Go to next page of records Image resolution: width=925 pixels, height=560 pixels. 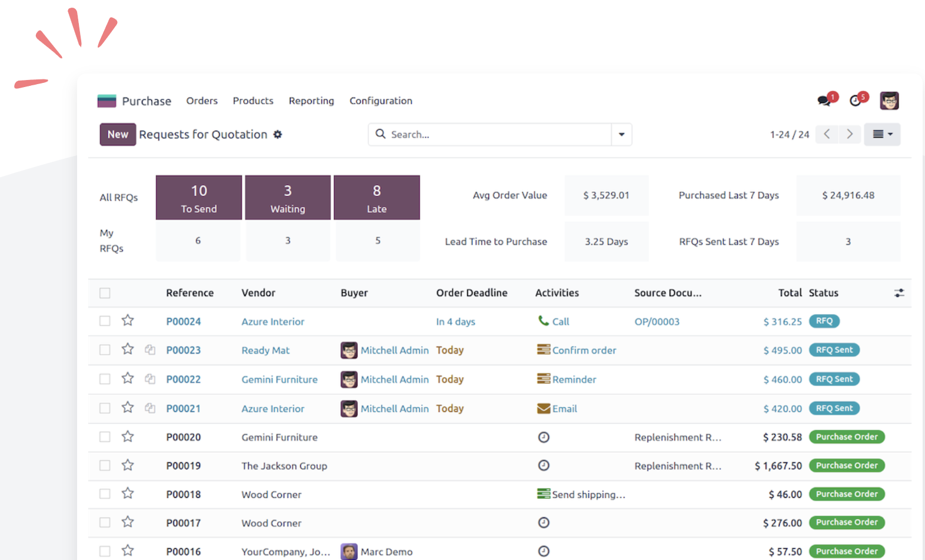[x=849, y=134]
